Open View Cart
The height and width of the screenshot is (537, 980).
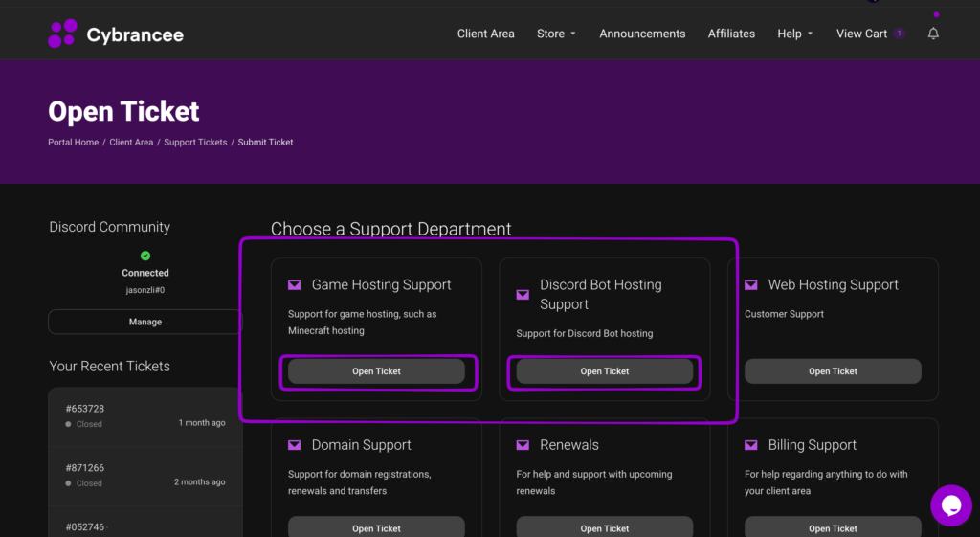[862, 34]
